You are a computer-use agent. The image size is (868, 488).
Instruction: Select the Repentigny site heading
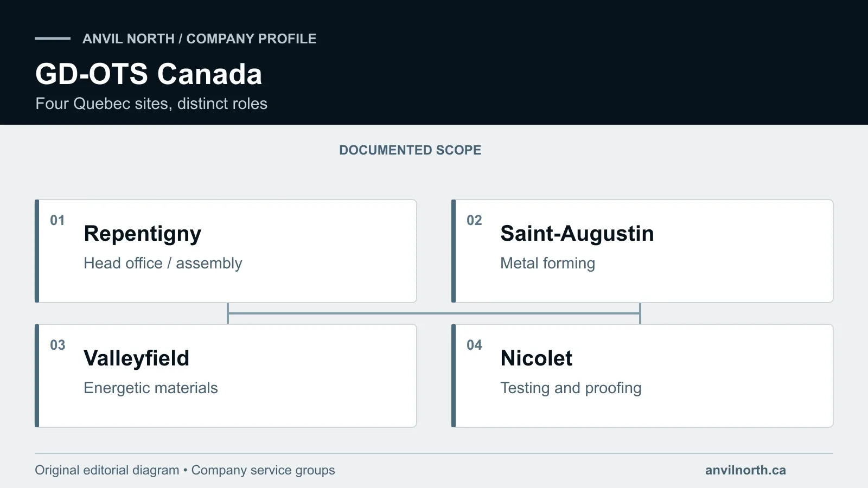pyautogui.click(x=143, y=234)
